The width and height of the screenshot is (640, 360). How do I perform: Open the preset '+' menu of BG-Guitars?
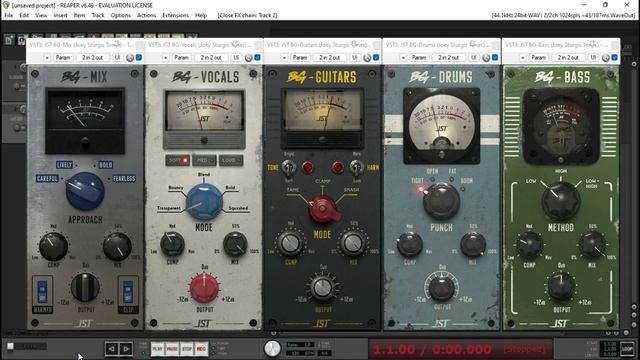(x=284, y=58)
